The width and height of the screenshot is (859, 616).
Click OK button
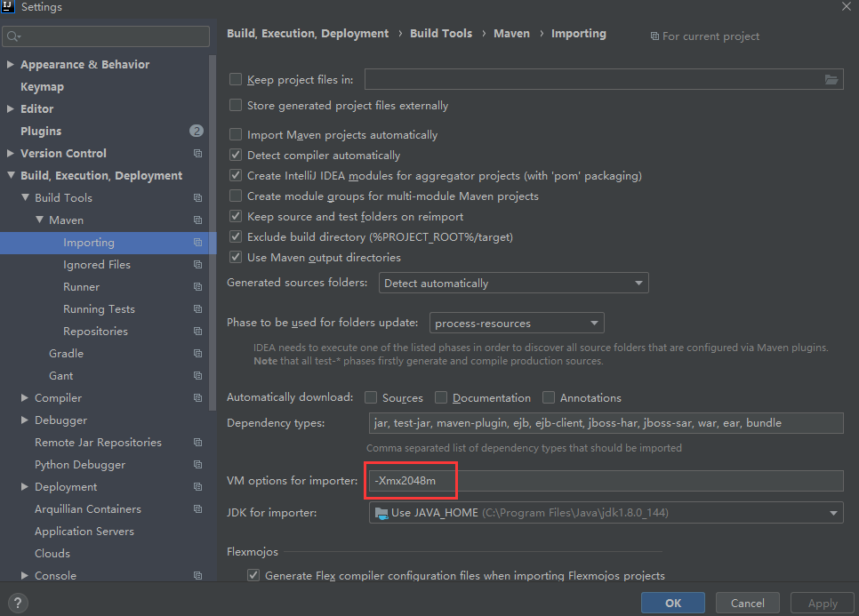(673, 603)
